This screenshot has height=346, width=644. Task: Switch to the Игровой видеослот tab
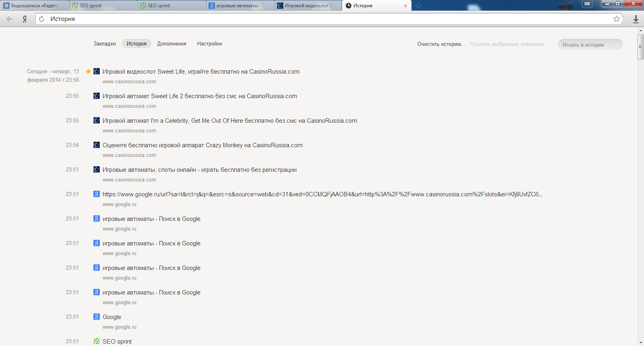click(309, 6)
